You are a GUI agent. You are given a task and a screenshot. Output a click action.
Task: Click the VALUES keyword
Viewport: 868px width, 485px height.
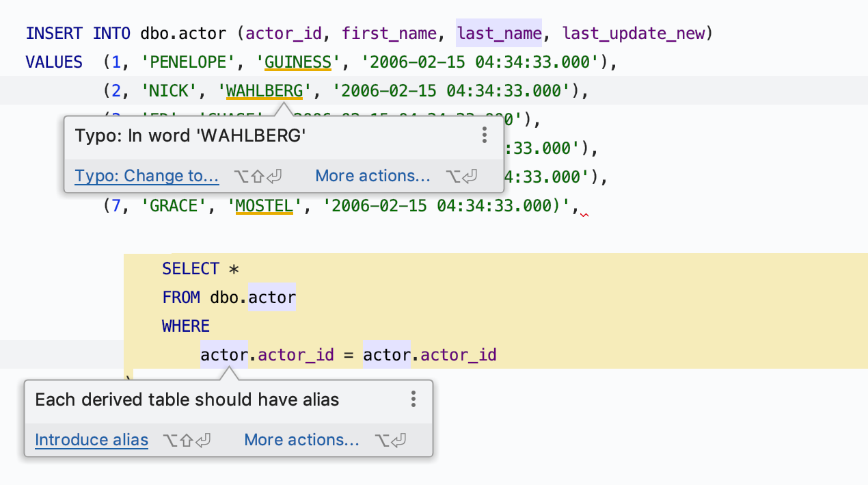point(54,62)
